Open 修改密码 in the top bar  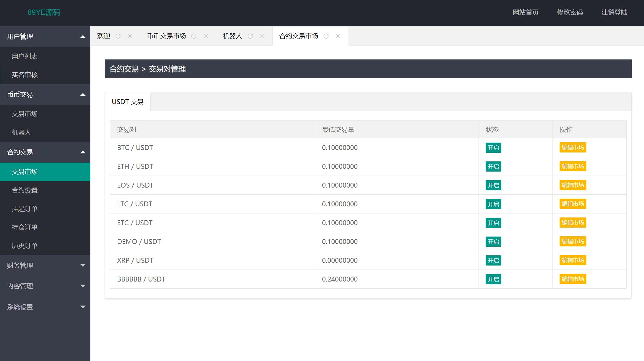point(570,12)
